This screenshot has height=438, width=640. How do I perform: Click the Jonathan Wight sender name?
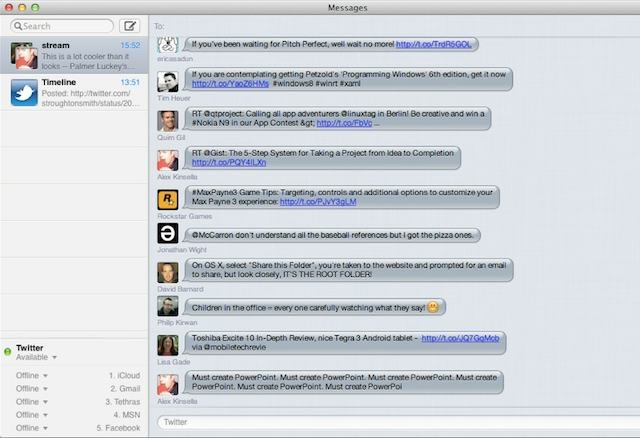pos(182,249)
